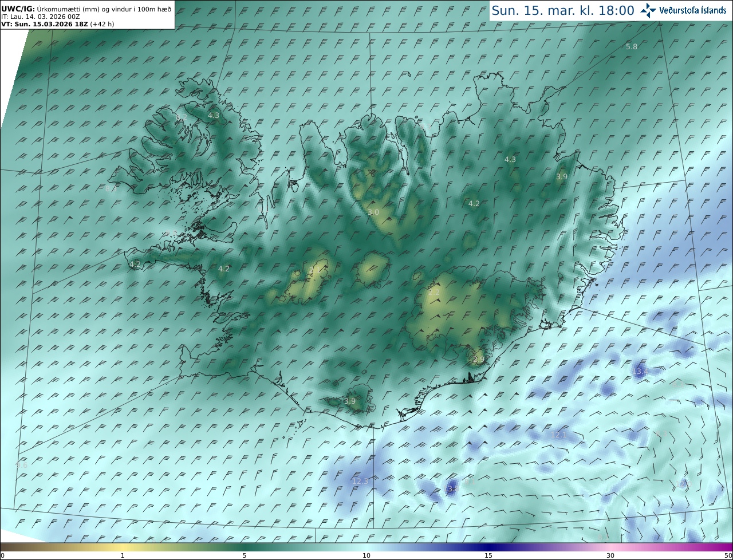Click the colorbar tick label 0
This screenshot has height=560, width=733.
point(2,555)
